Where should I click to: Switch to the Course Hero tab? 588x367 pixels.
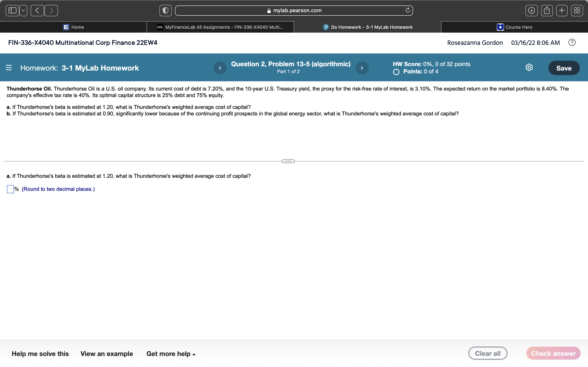514,27
